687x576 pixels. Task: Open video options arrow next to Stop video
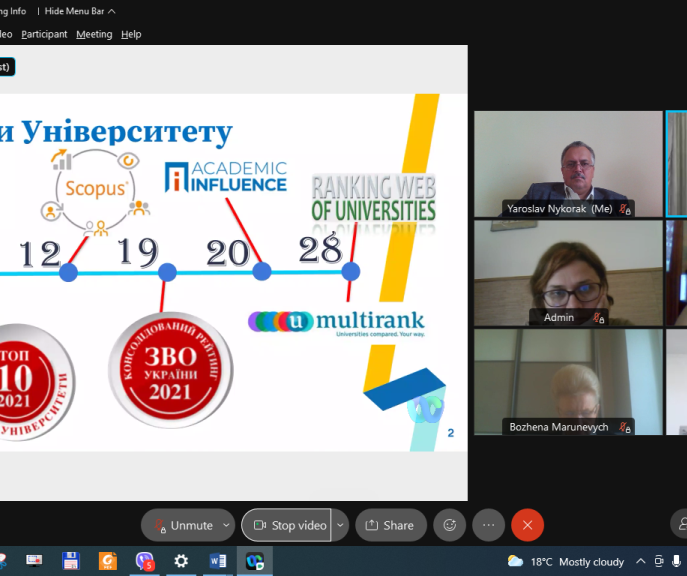pos(340,525)
